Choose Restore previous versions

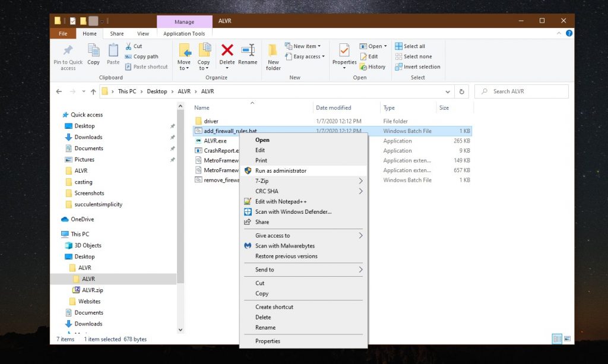(303, 257)
